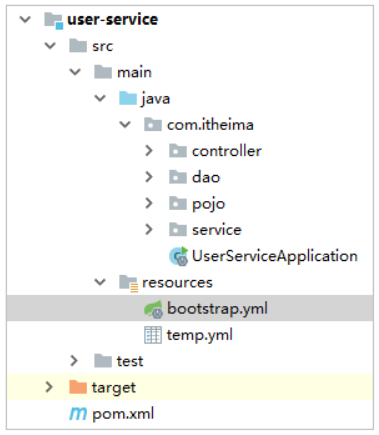Screen dimensions: 379x435
Task: Expand the pojo package
Action: click(x=149, y=203)
